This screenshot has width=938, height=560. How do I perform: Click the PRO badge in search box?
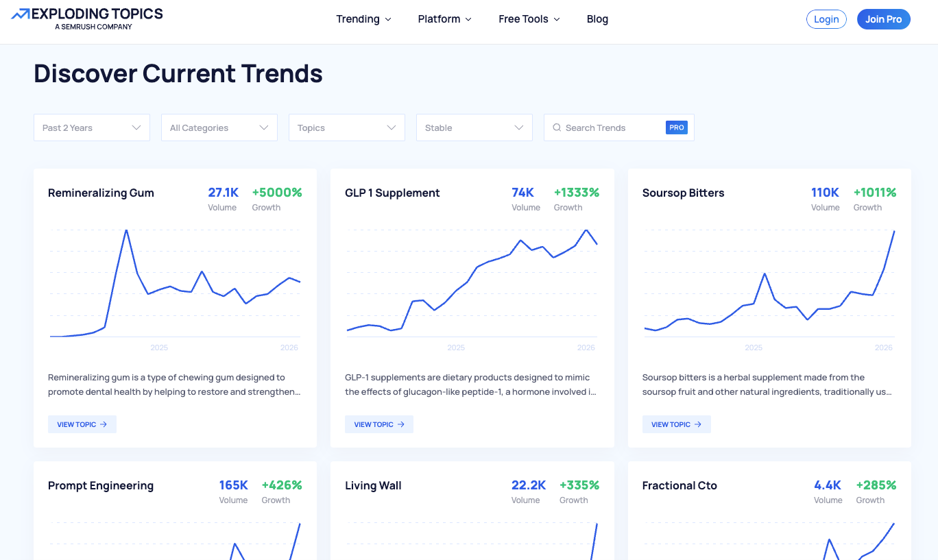(676, 127)
